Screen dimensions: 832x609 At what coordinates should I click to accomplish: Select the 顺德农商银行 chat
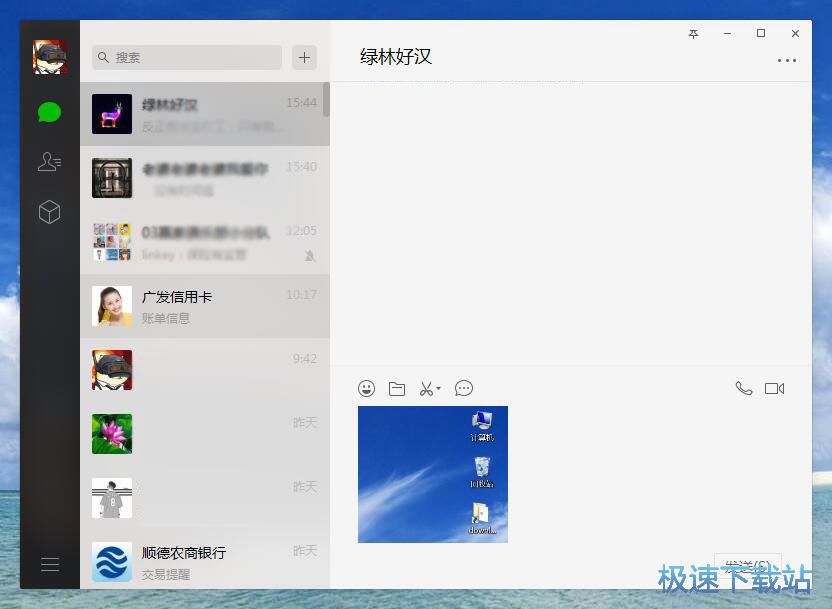[204, 562]
